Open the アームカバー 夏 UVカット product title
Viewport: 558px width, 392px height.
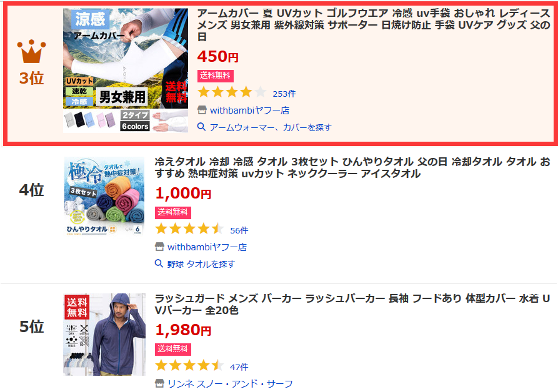coord(374,25)
